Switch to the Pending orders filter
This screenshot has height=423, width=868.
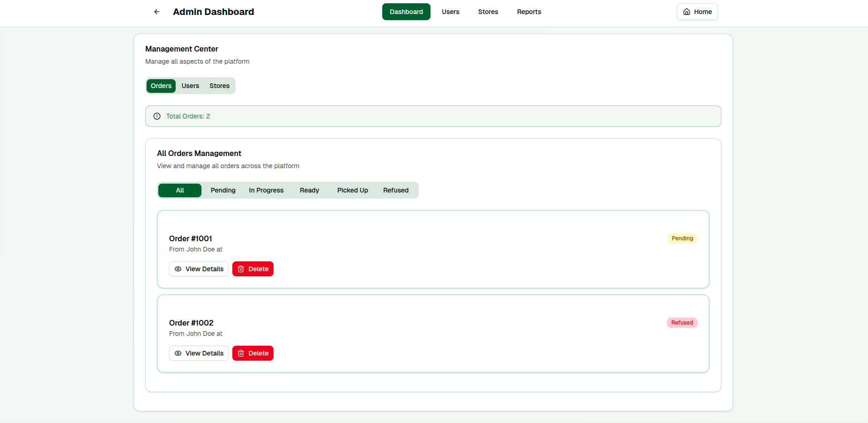223,190
